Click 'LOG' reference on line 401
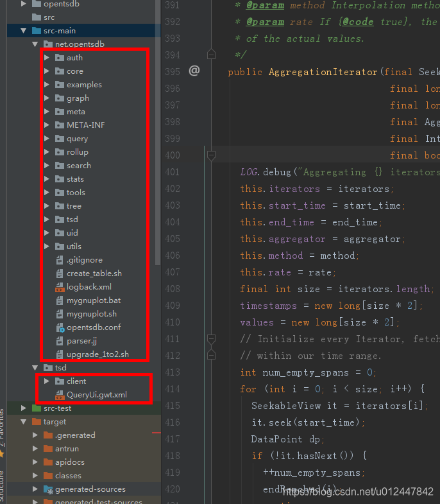 coord(249,172)
